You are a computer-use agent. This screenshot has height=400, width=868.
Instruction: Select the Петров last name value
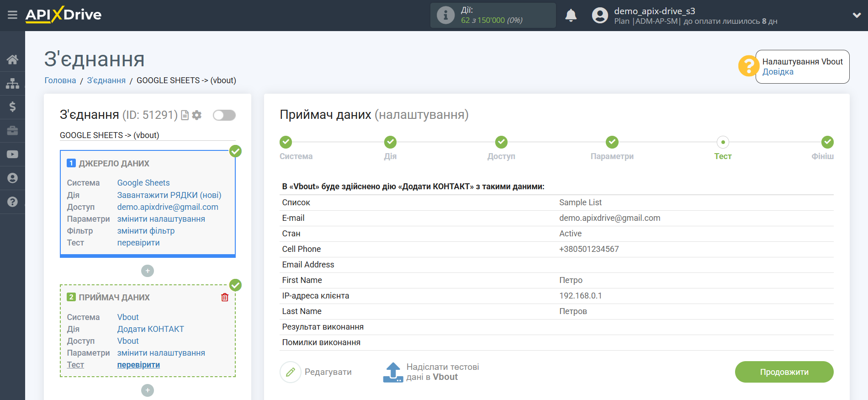coord(573,311)
